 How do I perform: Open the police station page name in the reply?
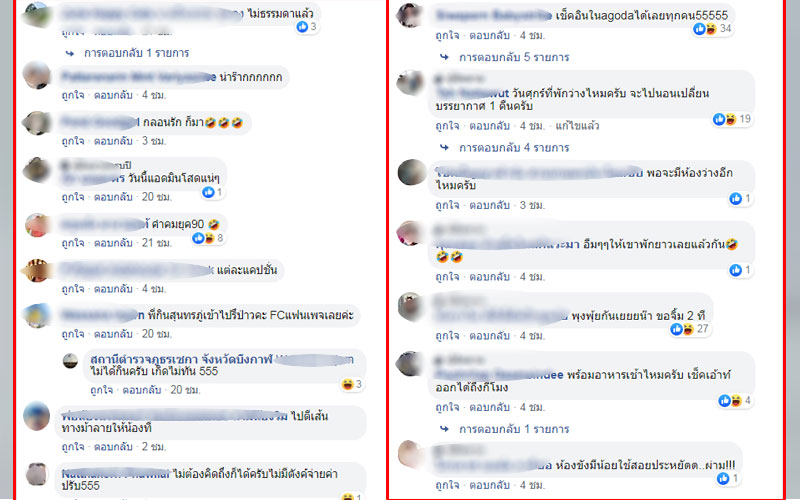pyautogui.click(x=182, y=359)
